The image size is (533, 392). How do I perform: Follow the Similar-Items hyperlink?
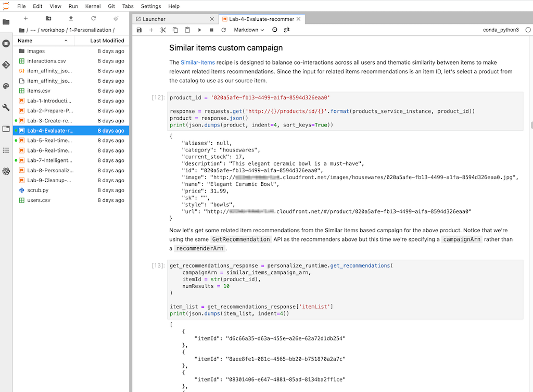click(x=197, y=62)
